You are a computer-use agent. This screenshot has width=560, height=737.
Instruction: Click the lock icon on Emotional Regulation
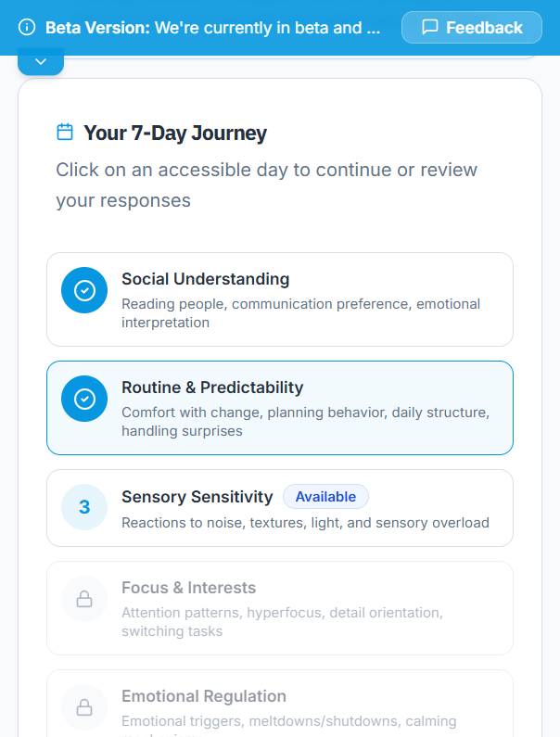84,708
